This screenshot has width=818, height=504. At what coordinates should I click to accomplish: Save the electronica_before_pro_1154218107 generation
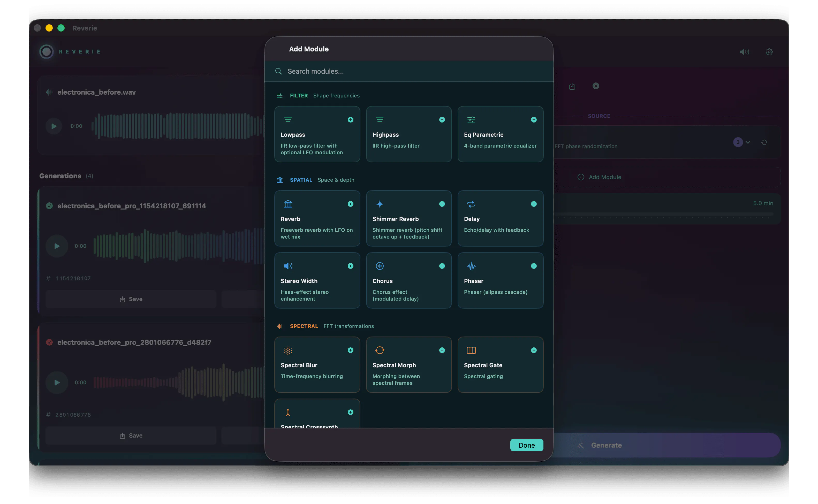(131, 299)
